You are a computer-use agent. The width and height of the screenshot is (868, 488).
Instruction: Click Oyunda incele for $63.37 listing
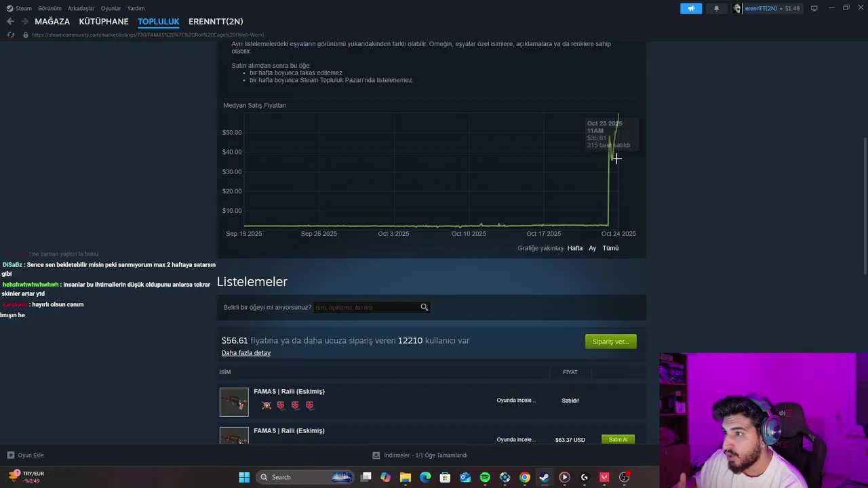pos(516,439)
